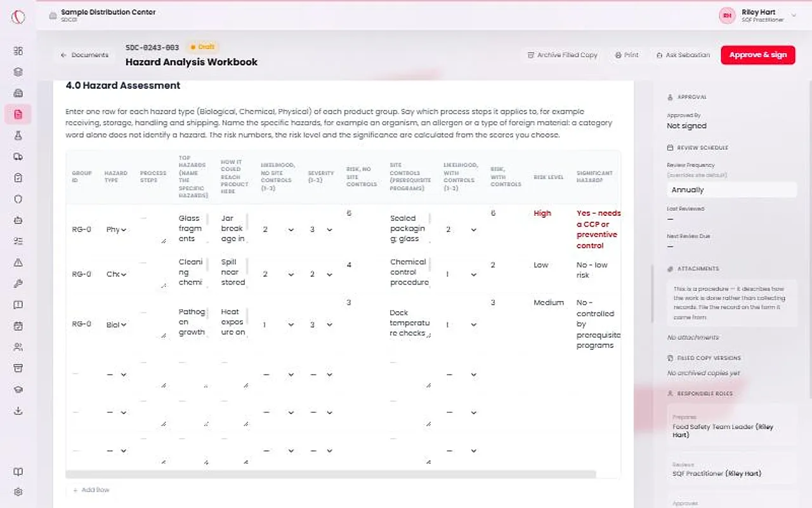Open the wrench sidebar icon

(x=18, y=284)
